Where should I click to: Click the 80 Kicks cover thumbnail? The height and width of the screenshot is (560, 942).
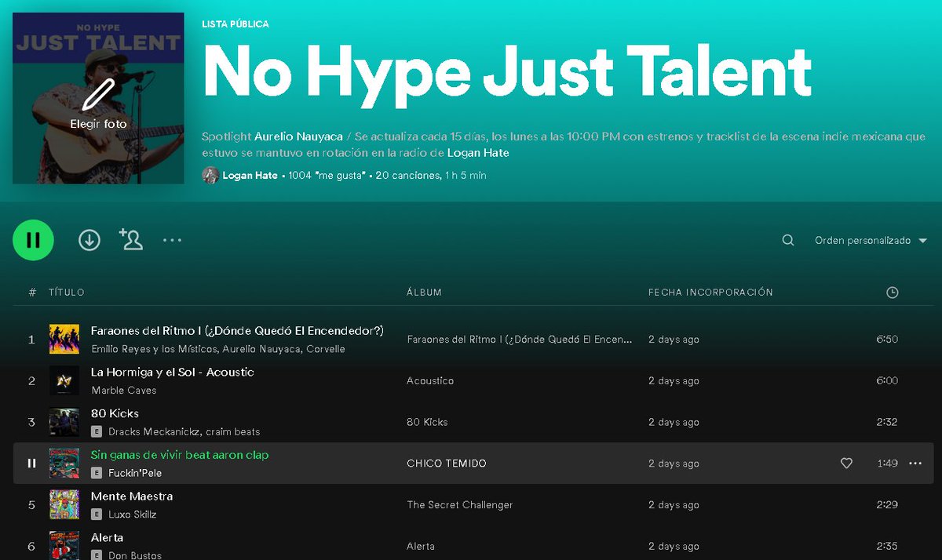coord(64,422)
